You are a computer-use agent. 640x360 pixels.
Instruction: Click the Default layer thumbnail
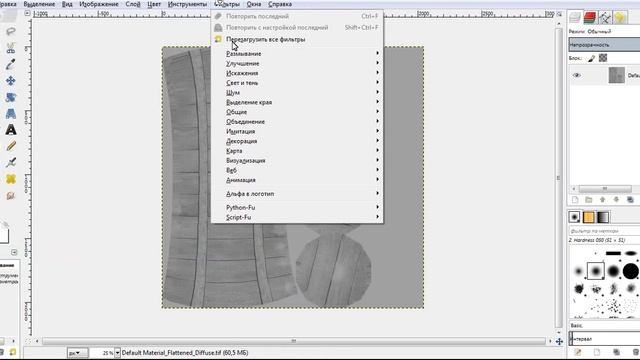pyautogui.click(x=616, y=76)
